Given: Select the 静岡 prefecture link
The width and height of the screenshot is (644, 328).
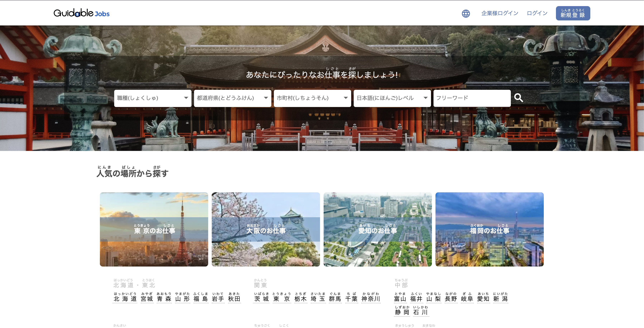Looking at the screenshot, I should [x=402, y=312].
